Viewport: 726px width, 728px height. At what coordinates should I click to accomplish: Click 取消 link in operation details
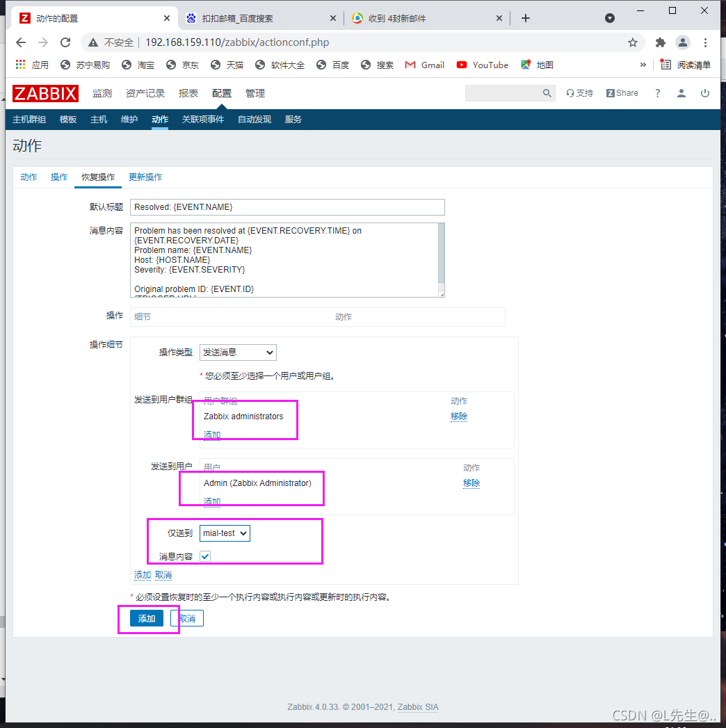(163, 575)
